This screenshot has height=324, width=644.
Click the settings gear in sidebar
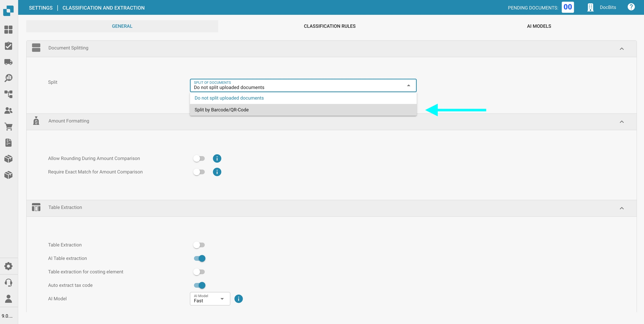pyautogui.click(x=8, y=266)
